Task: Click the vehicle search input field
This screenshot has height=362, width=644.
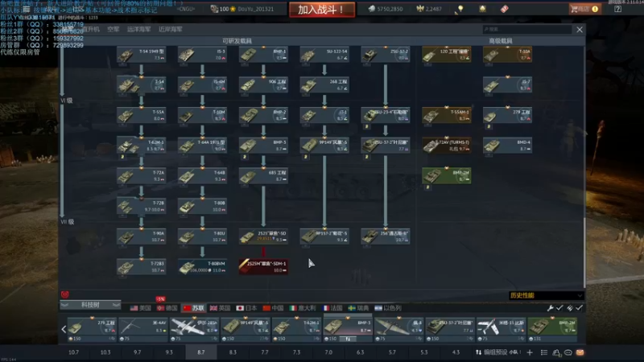Action: point(527,29)
